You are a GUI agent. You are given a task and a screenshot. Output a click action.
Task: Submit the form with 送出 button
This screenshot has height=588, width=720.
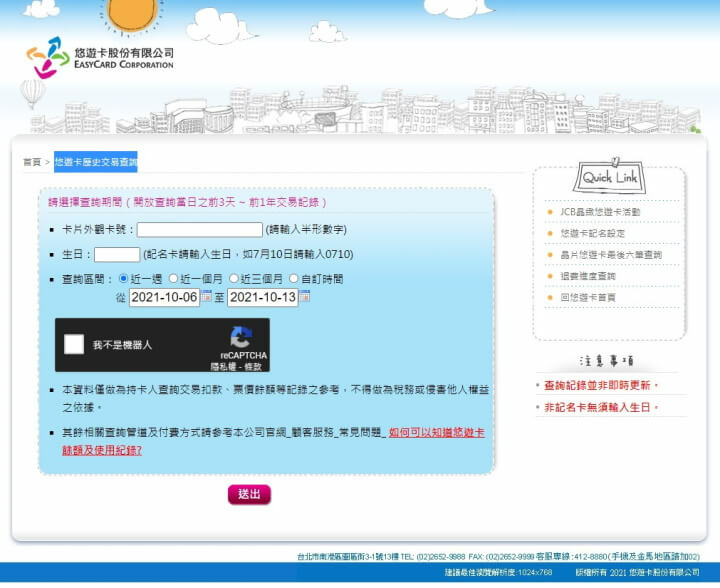coord(249,494)
